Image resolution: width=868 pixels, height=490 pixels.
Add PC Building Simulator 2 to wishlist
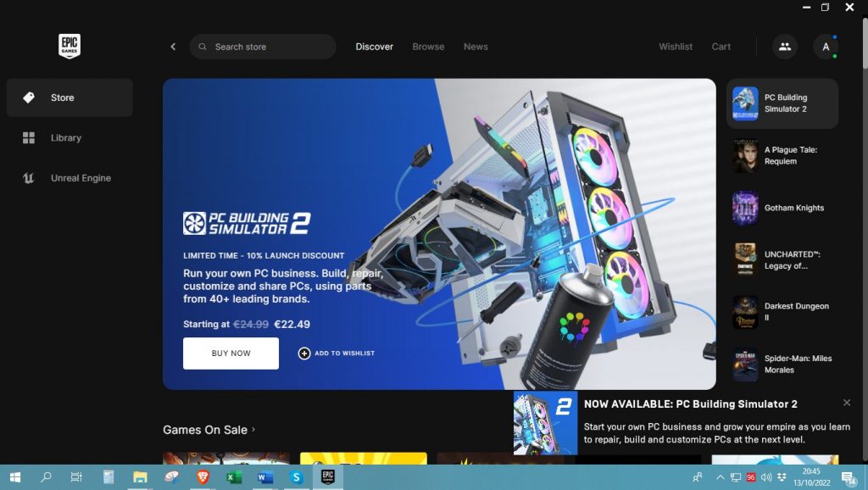(337, 353)
